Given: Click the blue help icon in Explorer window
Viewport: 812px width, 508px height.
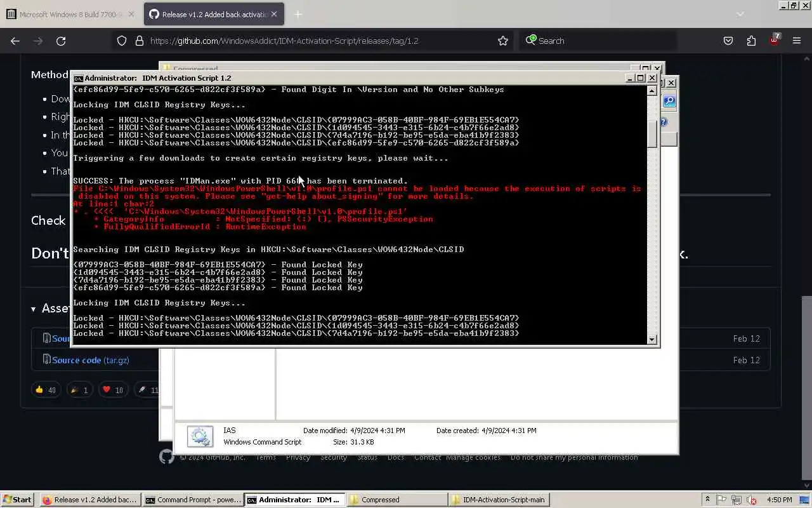Looking at the screenshot, I should tap(664, 122).
